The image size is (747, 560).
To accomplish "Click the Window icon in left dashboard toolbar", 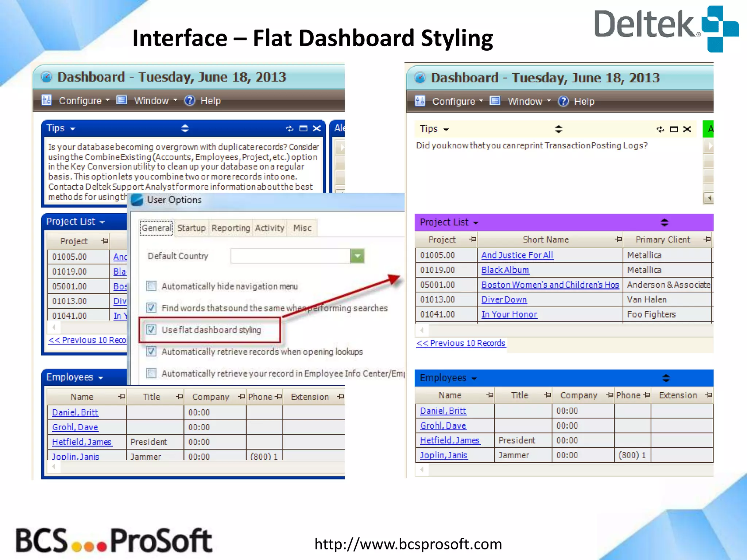I will pos(121,100).
